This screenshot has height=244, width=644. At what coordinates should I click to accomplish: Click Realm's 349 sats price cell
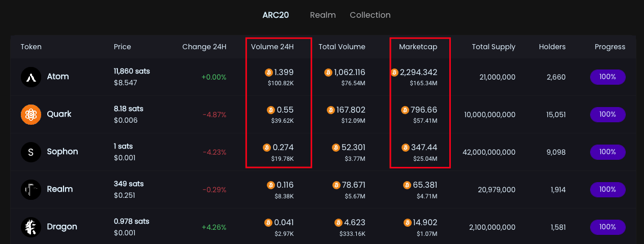(129, 184)
